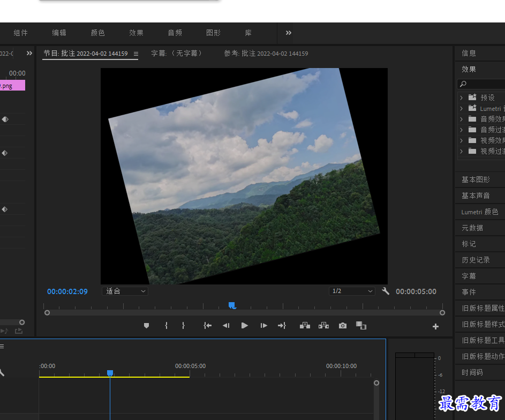The height and width of the screenshot is (420, 505).
Task: Open the Lumetri 颜色 panel
Action: click(x=479, y=212)
